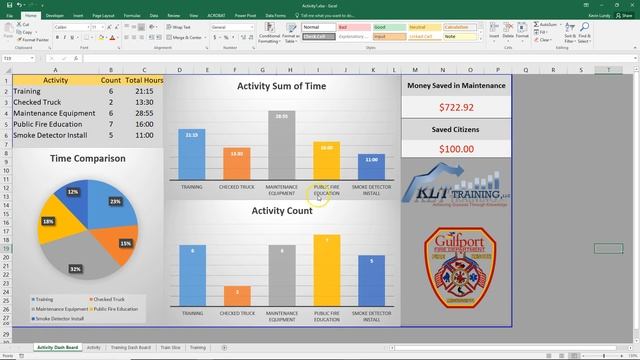Click Increase Decimal icon

(x=243, y=38)
